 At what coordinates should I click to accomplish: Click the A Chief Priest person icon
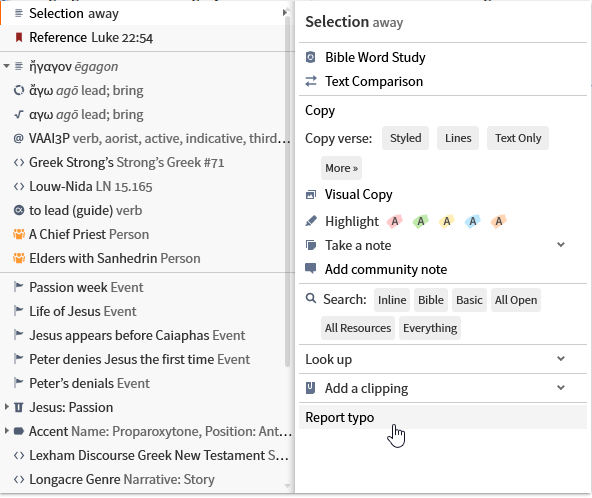[18, 234]
